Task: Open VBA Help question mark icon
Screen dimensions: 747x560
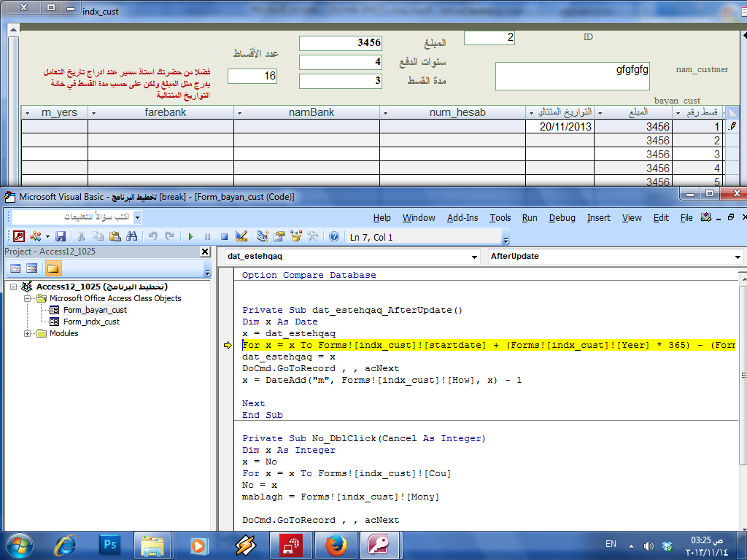Action: coord(334,236)
